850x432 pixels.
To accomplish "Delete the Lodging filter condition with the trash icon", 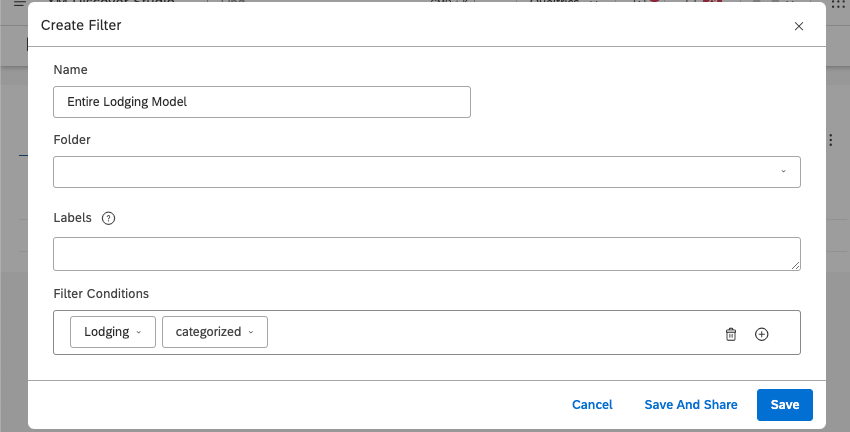I will (x=730, y=334).
